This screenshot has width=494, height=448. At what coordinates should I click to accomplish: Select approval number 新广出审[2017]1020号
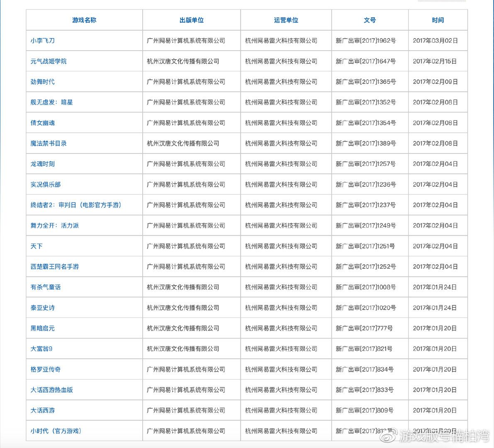[366, 308]
